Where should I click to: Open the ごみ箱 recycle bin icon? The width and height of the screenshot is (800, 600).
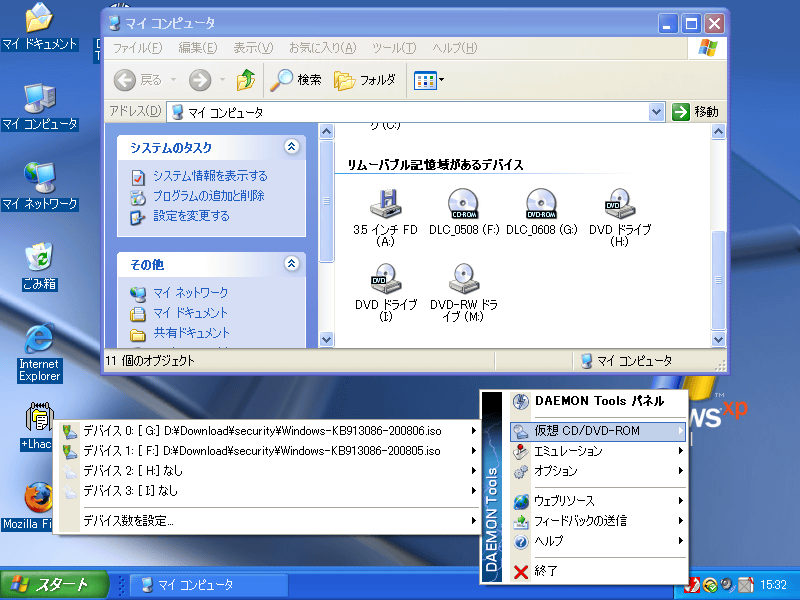40,266
